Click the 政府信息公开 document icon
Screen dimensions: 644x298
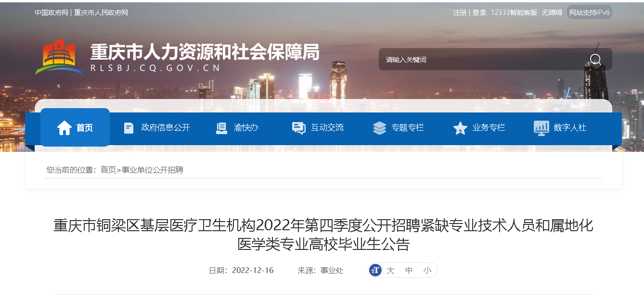click(129, 128)
